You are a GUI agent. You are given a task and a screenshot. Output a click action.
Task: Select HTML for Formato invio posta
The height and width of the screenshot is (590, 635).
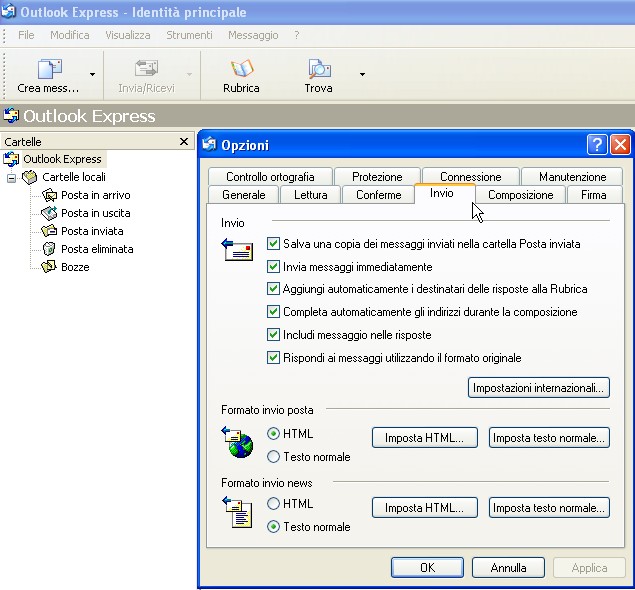click(x=273, y=434)
